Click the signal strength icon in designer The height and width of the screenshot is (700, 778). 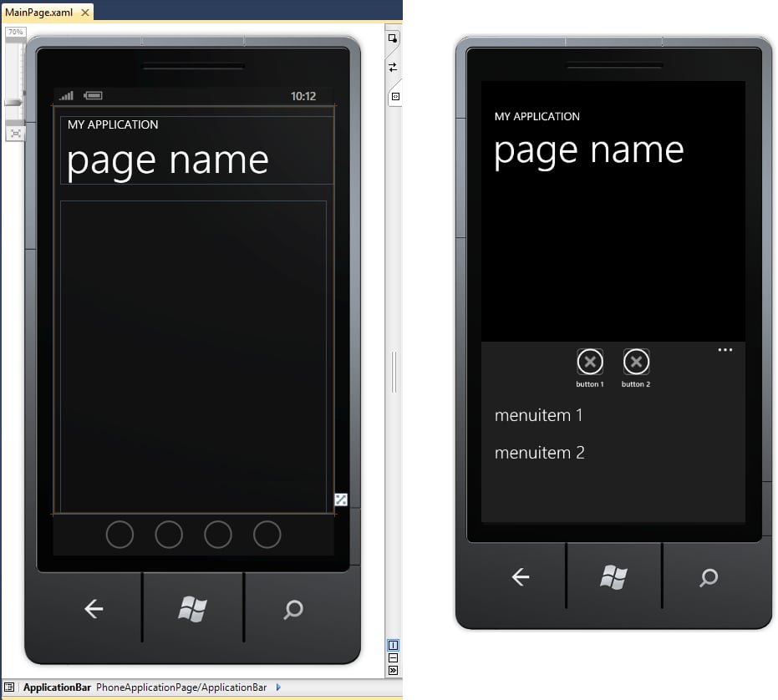(67, 95)
